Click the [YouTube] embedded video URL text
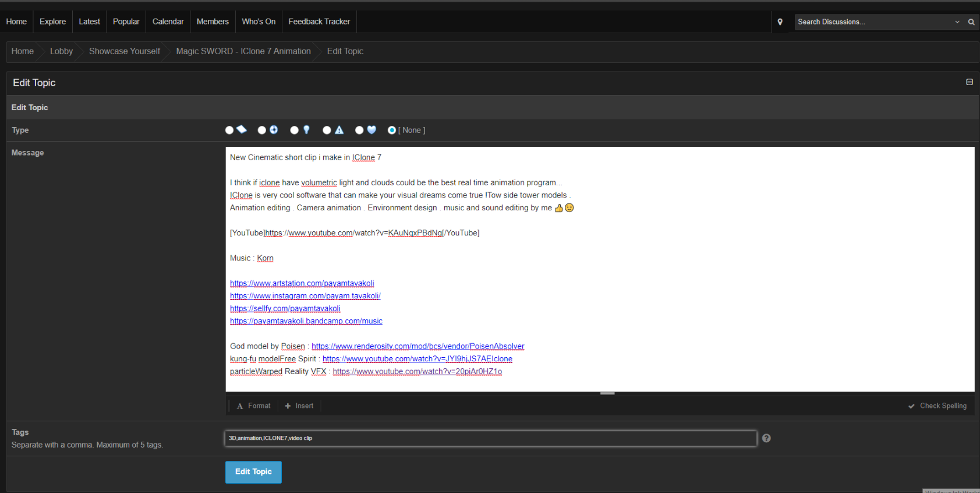980x493 pixels. [x=354, y=233]
